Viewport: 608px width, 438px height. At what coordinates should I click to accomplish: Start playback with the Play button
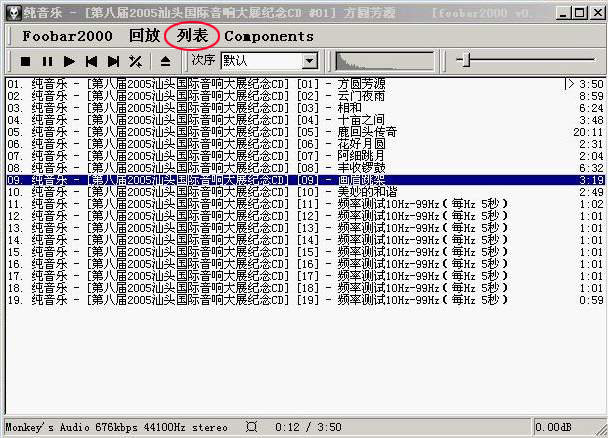point(69,61)
